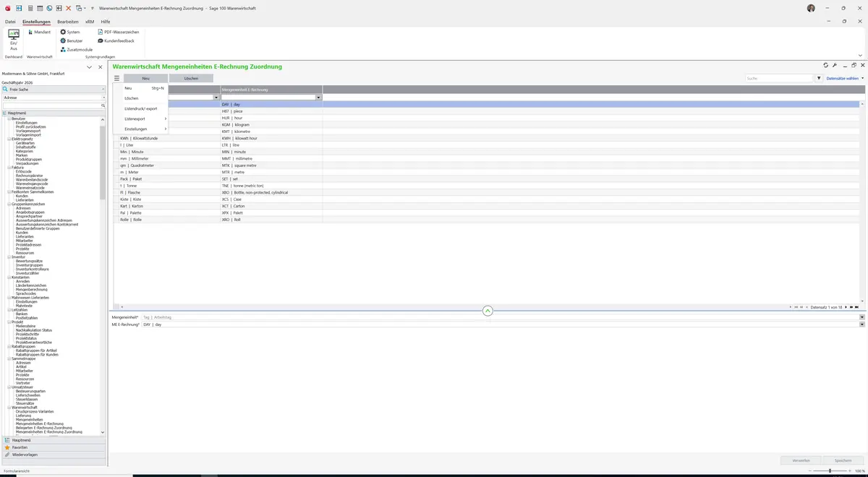Refresh the Mengeneinheiten E-Rechnung list
868x477 pixels.
pos(826,65)
